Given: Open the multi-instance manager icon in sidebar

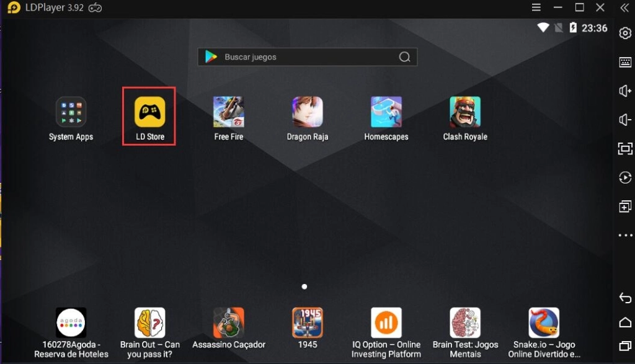Looking at the screenshot, I should [625, 206].
